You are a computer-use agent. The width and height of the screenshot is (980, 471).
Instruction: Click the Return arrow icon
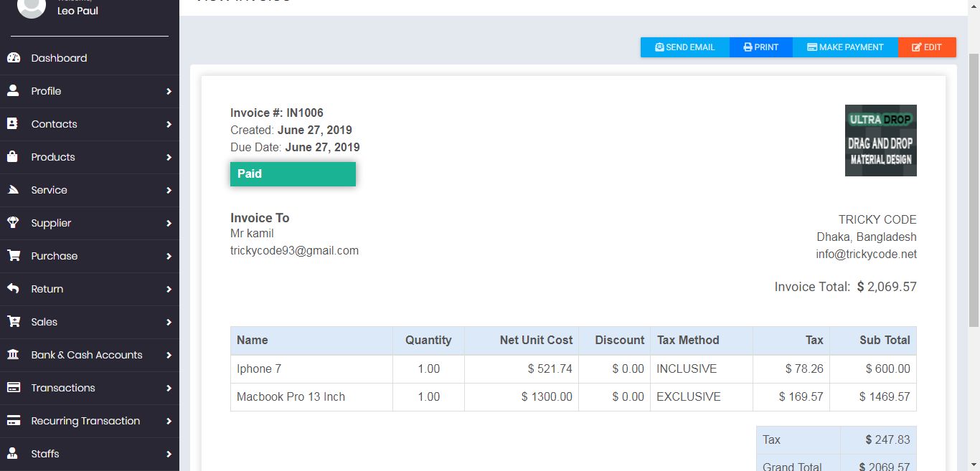[13, 289]
